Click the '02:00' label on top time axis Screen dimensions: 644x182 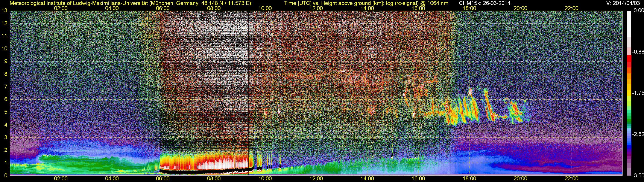pyautogui.click(x=61, y=8)
